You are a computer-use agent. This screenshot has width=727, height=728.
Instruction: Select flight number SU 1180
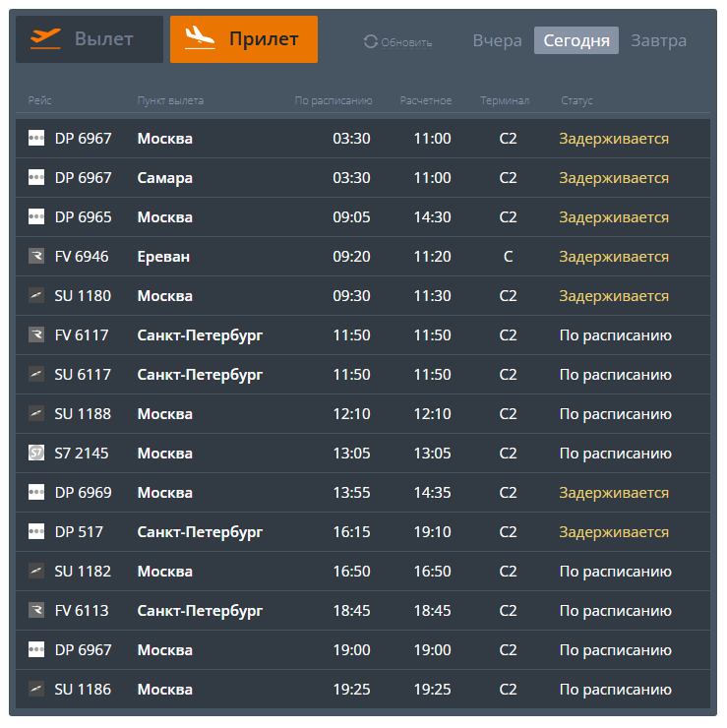[83, 296]
